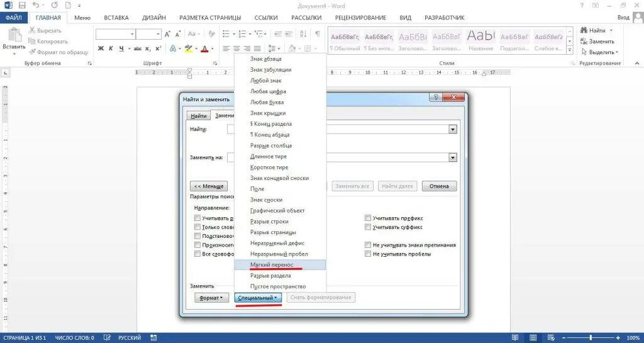Toggle italic (К) formatting
Viewport: 644px width, 343px height.
pyautogui.click(x=111, y=48)
